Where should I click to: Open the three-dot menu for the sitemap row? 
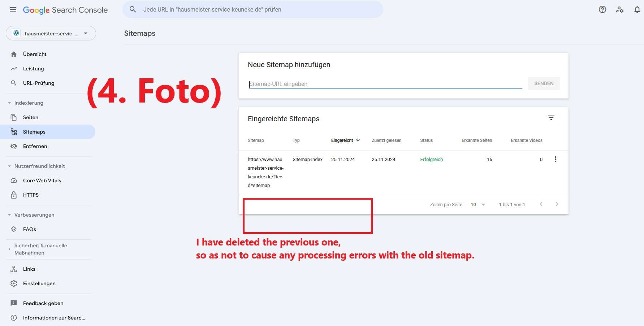click(x=556, y=159)
